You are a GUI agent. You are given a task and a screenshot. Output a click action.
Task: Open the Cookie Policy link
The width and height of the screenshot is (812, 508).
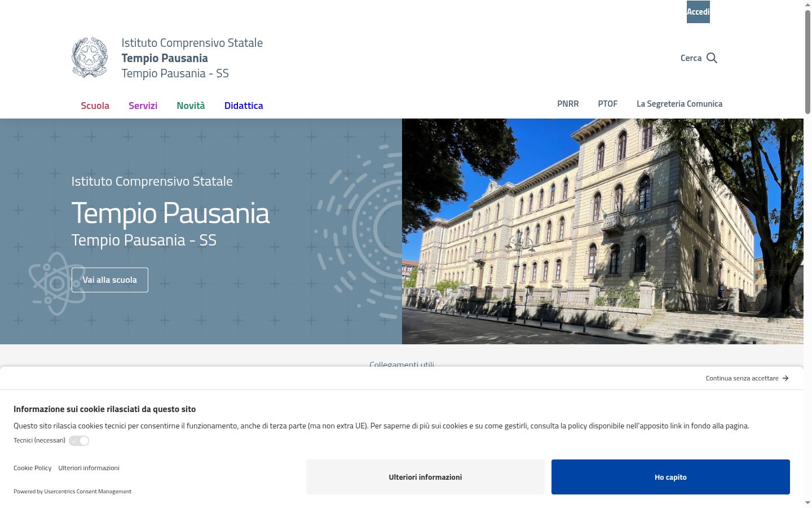32,468
